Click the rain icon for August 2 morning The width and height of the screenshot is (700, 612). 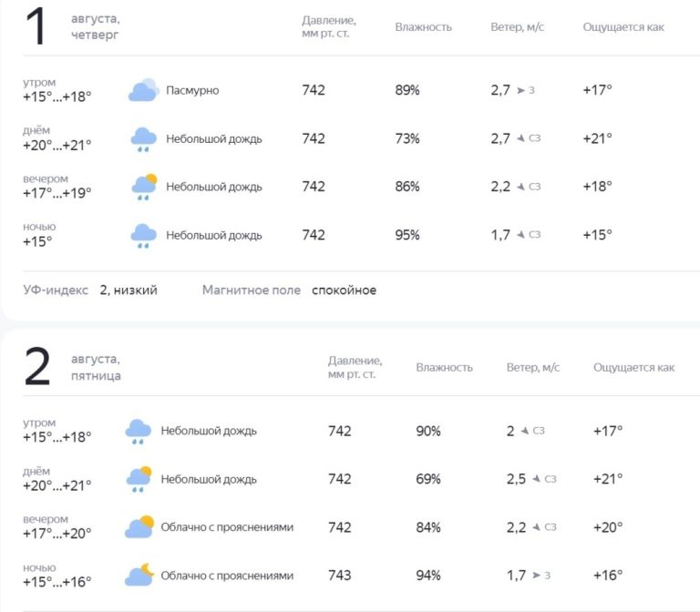pos(138,431)
